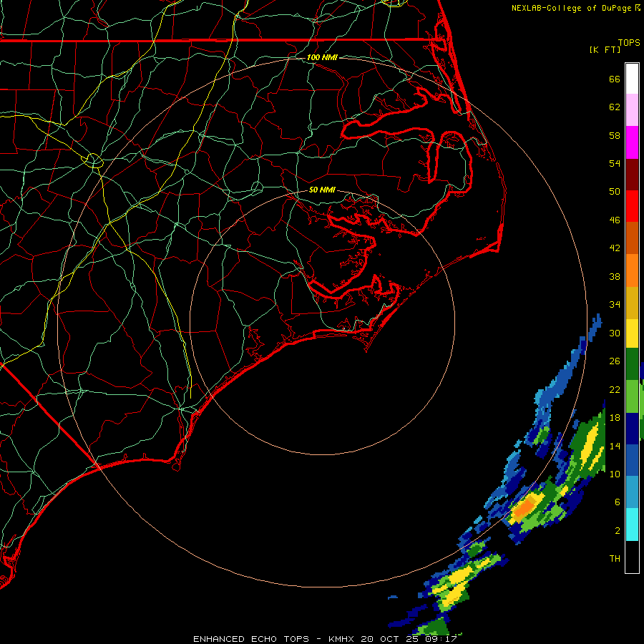
Task: Click the [K FT] units label
Action: click(605, 49)
